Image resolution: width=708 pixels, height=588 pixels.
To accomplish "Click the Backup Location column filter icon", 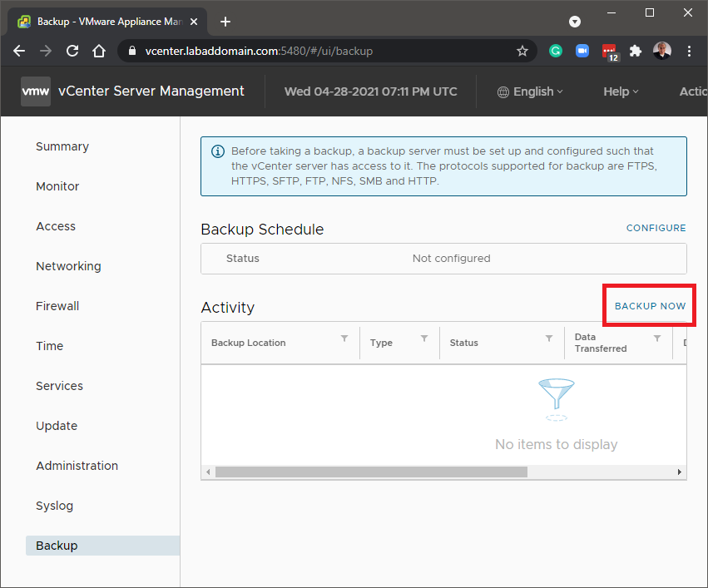I will point(344,338).
